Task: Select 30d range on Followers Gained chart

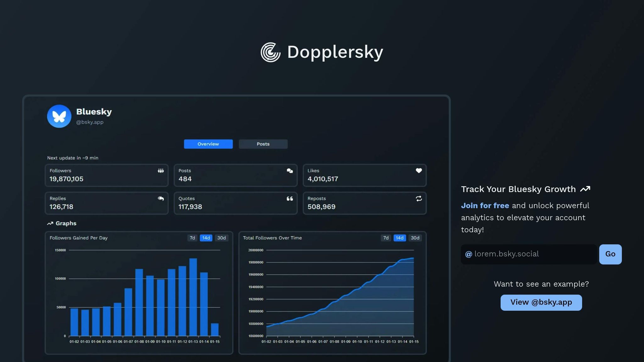Action: click(221, 238)
